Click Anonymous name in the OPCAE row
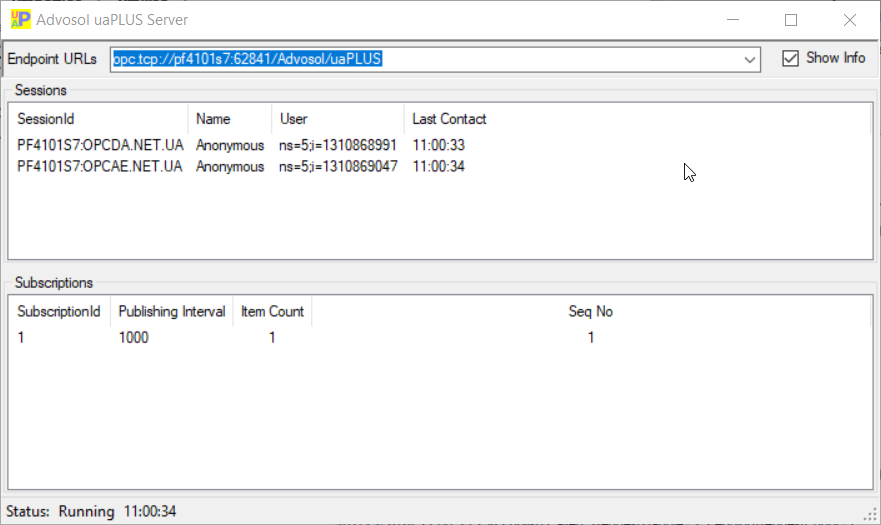The image size is (881, 525). (x=230, y=167)
